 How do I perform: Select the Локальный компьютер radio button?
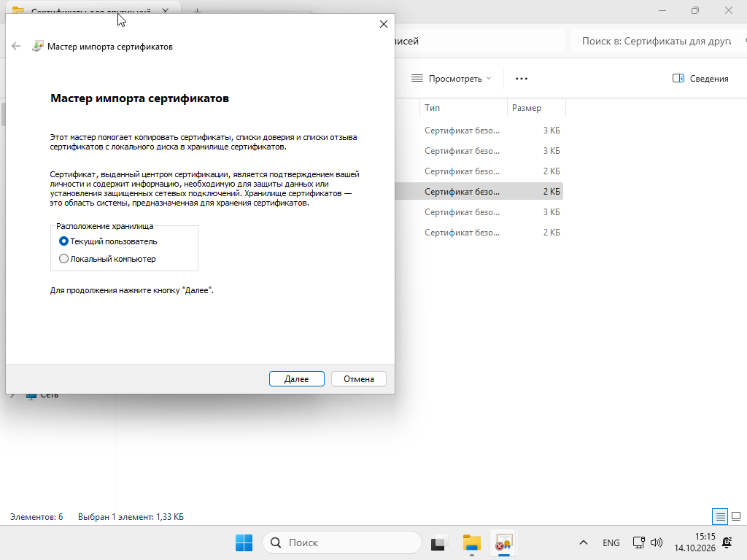click(63, 259)
